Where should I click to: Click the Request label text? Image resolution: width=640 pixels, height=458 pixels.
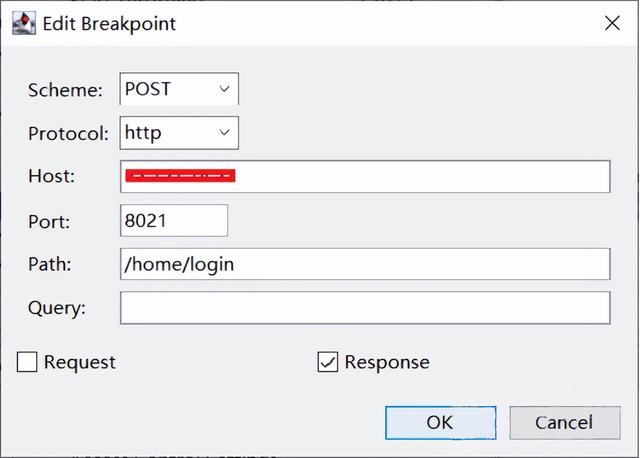pyautogui.click(x=80, y=362)
